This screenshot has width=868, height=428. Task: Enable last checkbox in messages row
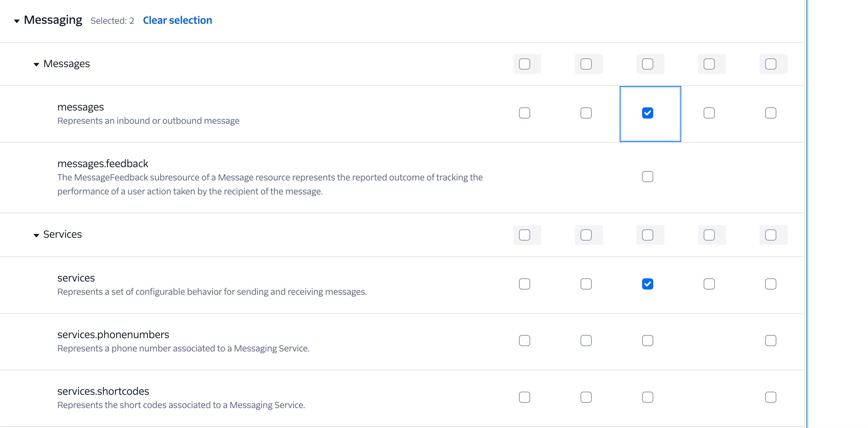(770, 113)
